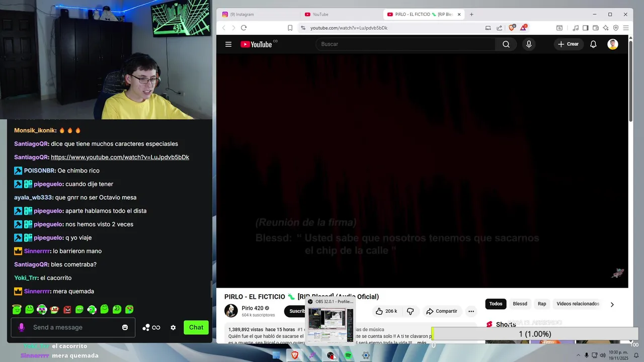Open the YouTube account avatar menu
This screenshot has width=644, height=362.
point(613,44)
